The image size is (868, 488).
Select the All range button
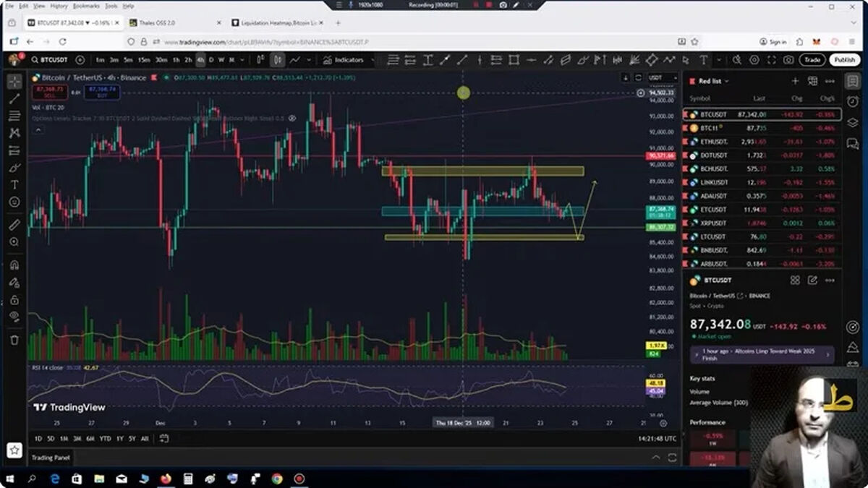145,438
